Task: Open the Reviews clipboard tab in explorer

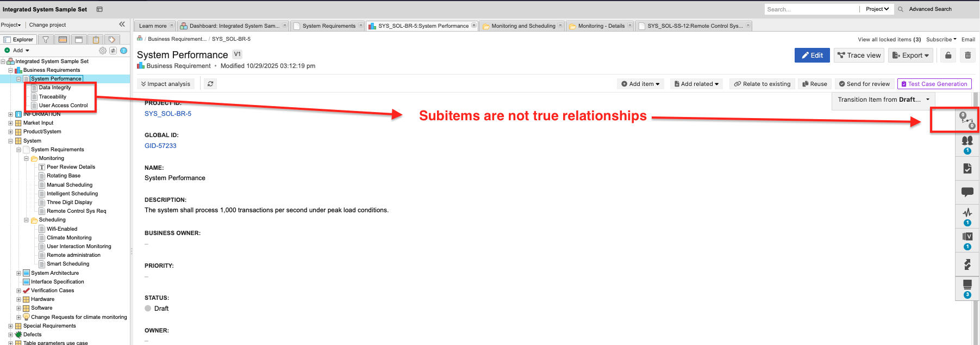Action: [x=96, y=39]
